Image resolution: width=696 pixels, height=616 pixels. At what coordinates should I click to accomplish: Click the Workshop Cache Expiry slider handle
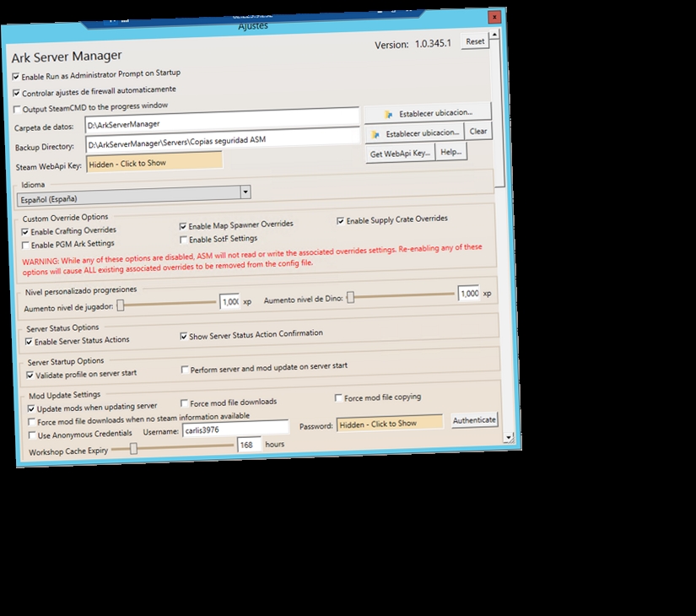(133, 449)
